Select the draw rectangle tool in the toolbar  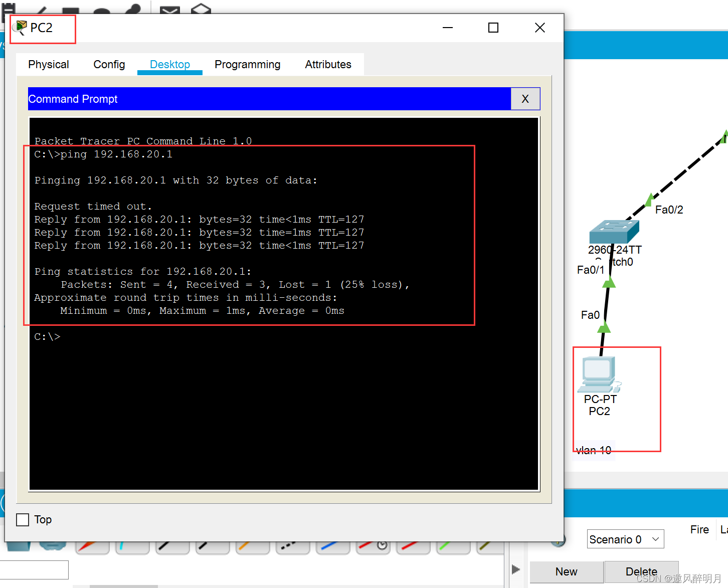(x=71, y=10)
